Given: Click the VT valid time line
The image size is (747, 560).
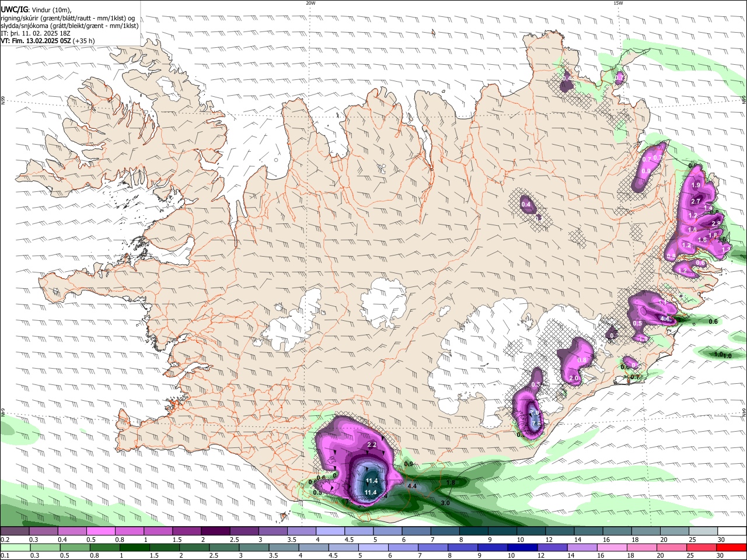Looking at the screenshot, I should tap(48, 41).
